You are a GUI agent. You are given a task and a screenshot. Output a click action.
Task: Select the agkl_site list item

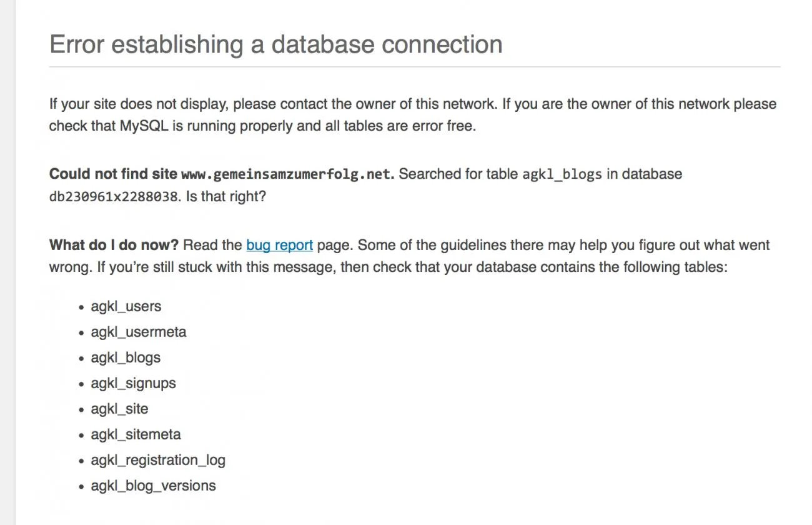119,409
